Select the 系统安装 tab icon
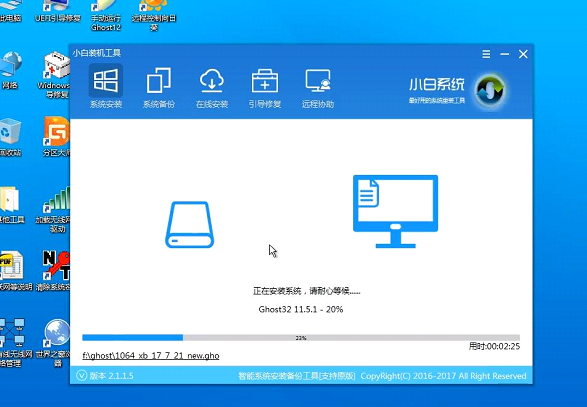The width and height of the screenshot is (587, 407). pyautogui.click(x=106, y=81)
